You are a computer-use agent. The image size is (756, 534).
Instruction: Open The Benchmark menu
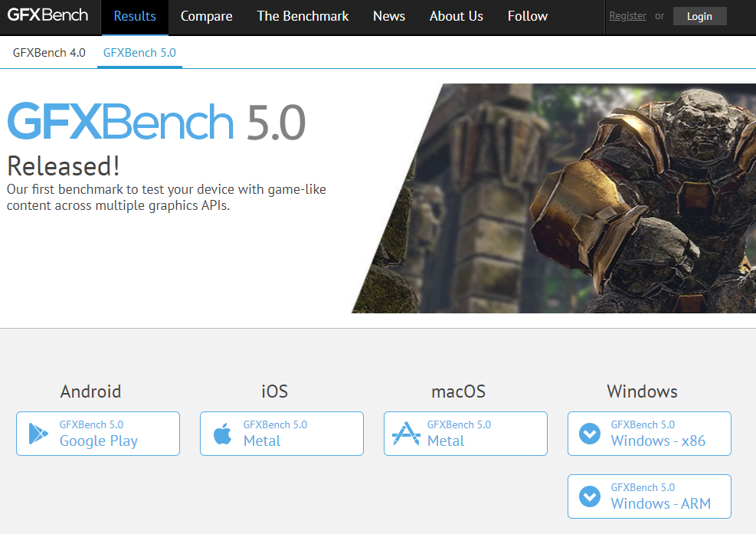point(303,17)
